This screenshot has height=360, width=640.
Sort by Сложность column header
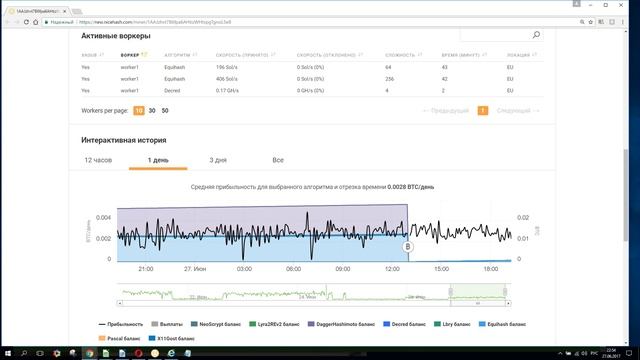pyautogui.click(x=403, y=55)
